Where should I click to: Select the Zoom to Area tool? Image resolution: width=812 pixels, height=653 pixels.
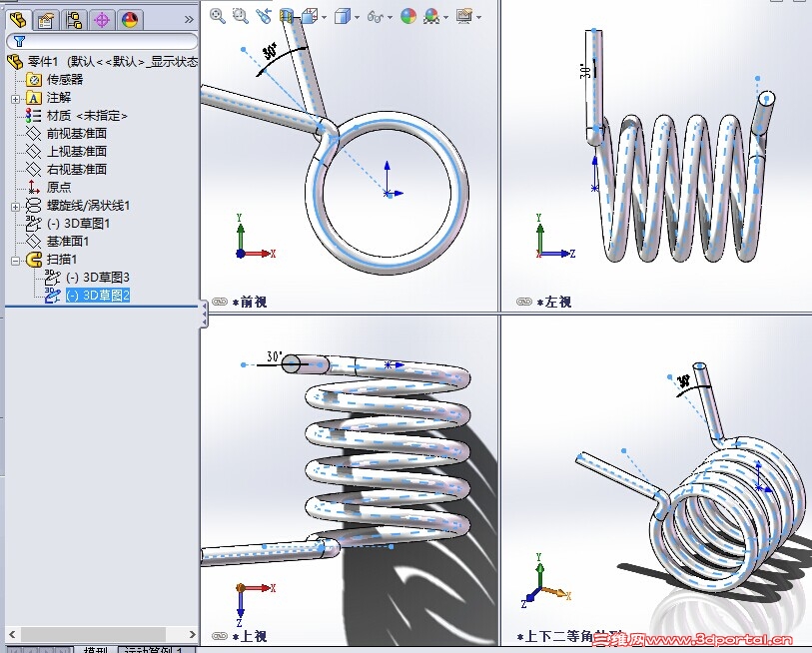point(241,15)
